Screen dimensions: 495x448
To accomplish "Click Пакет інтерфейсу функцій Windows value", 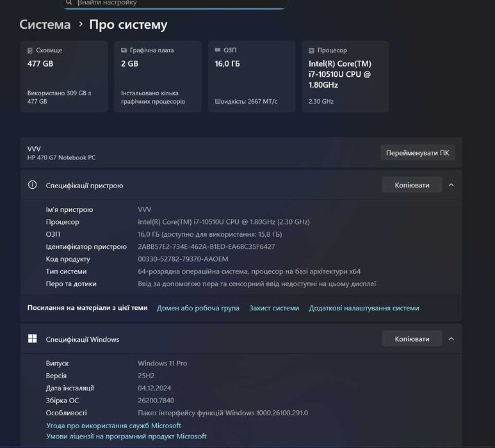I will 223,413.
